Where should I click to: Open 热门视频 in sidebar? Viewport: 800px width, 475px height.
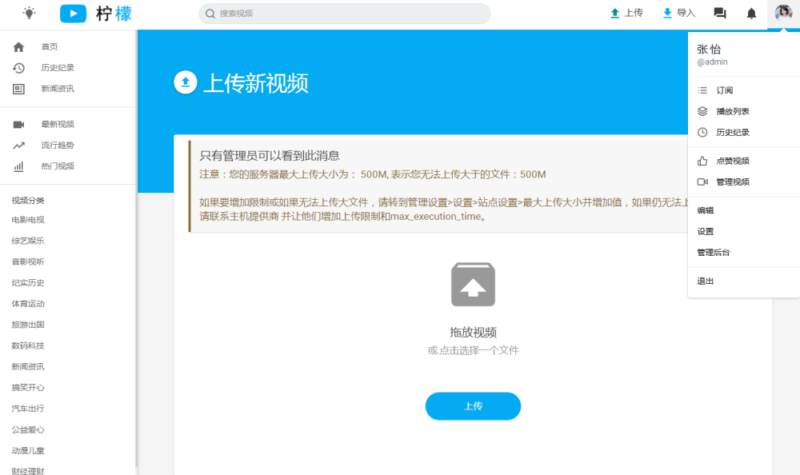(x=58, y=166)
